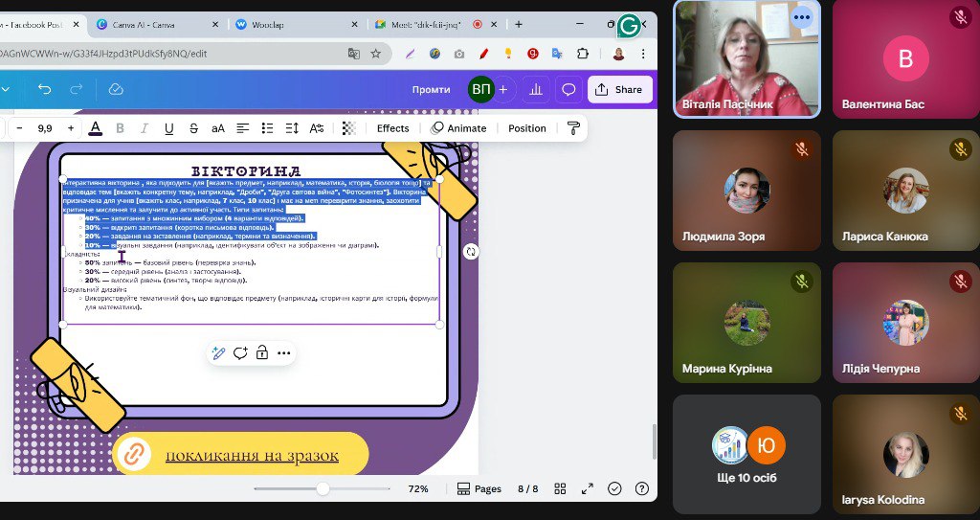Toggle strikethrough formatting
Screen dimensions: 980x520
pyautogui.click(x=194, y=128)
